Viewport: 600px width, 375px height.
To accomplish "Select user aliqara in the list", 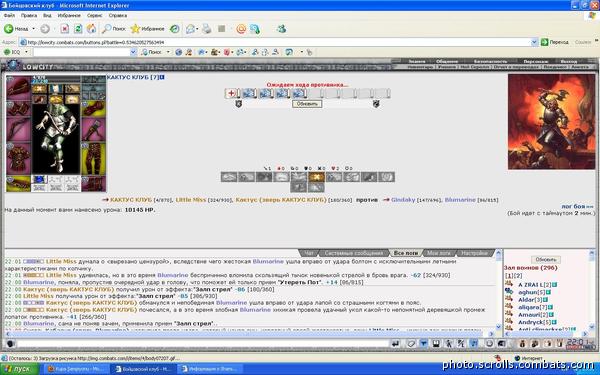I will [x=528, y=307].
